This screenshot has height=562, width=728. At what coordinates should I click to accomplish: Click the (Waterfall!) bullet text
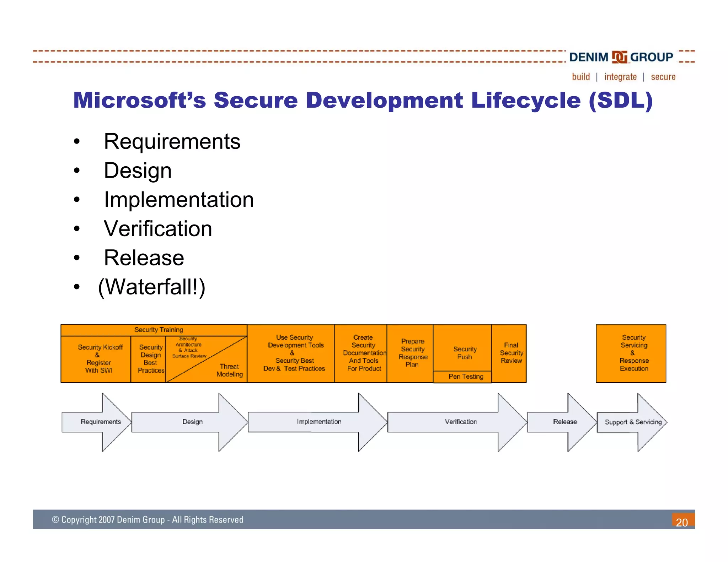(x=152, y=287)
